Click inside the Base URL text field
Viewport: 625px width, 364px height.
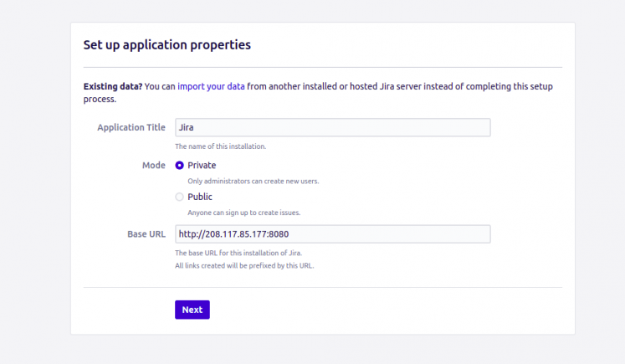pos(332,234)
